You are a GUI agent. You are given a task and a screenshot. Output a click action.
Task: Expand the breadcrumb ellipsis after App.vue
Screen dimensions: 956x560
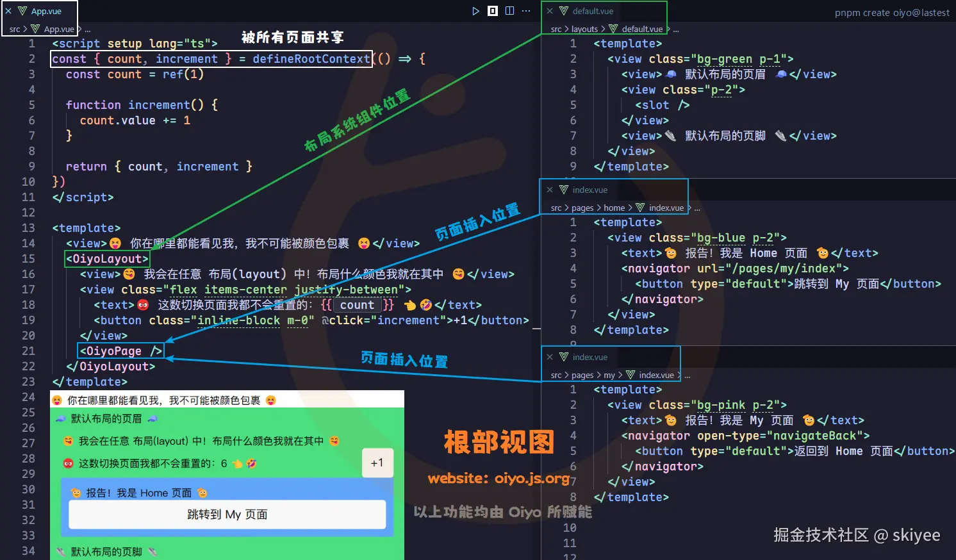click(88, 29)
